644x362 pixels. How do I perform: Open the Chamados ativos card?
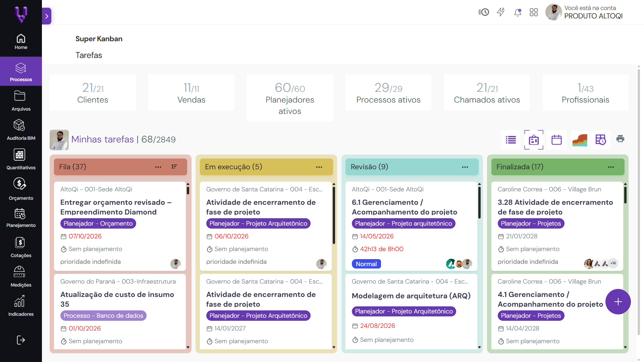click(x=487, y=93)
